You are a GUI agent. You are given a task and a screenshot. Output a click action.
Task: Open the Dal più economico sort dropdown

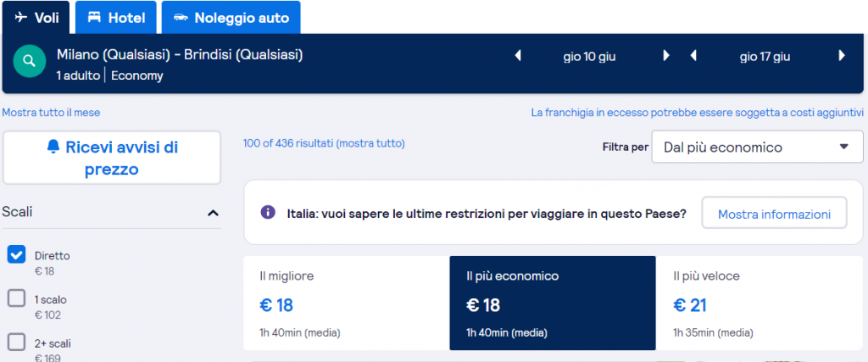pyautogui.click(x=756, y=148)
